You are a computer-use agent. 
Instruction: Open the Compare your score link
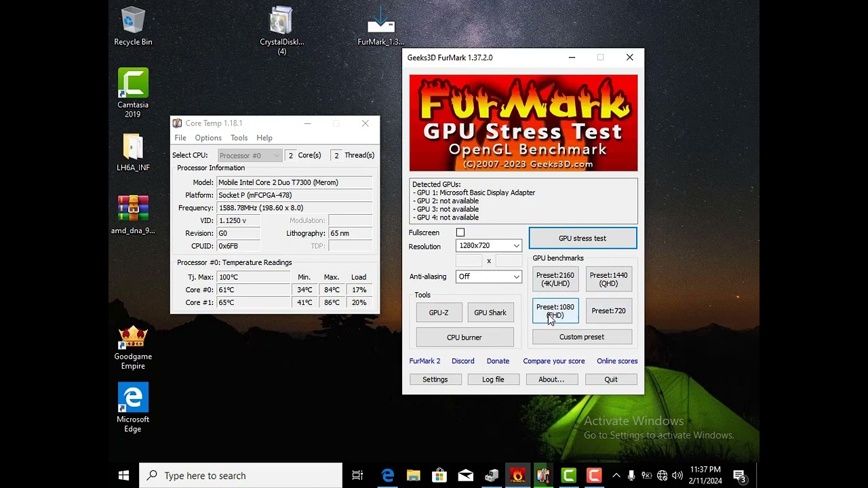click(x=554, y=361)
